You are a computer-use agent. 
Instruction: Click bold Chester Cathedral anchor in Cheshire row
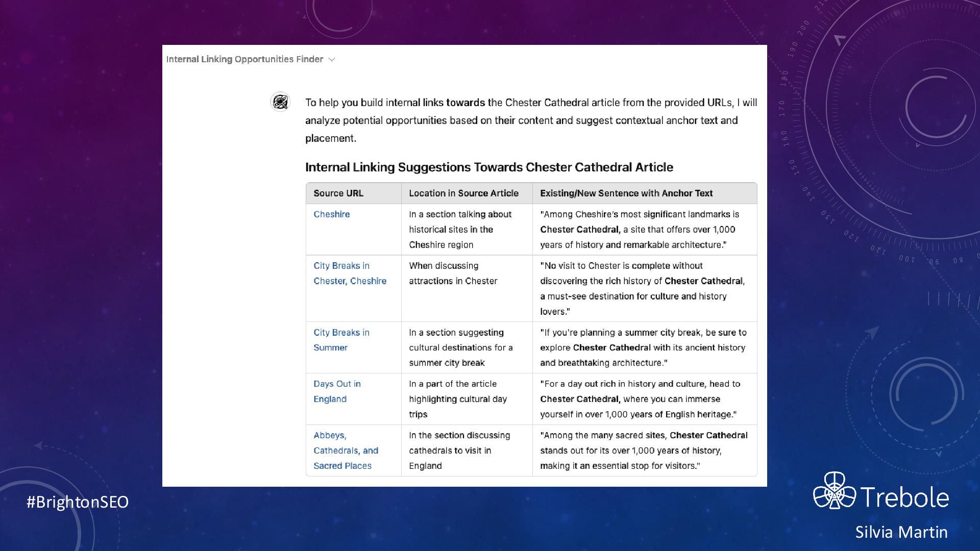coord(579,230)
